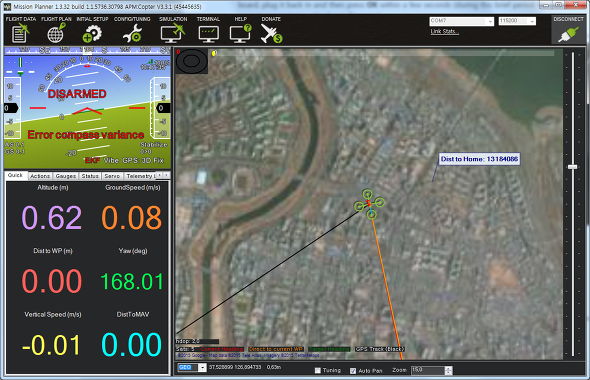Open Initial Setup gear icon
The width and height of the screenshot is (590, 380).
pos(92,33)
